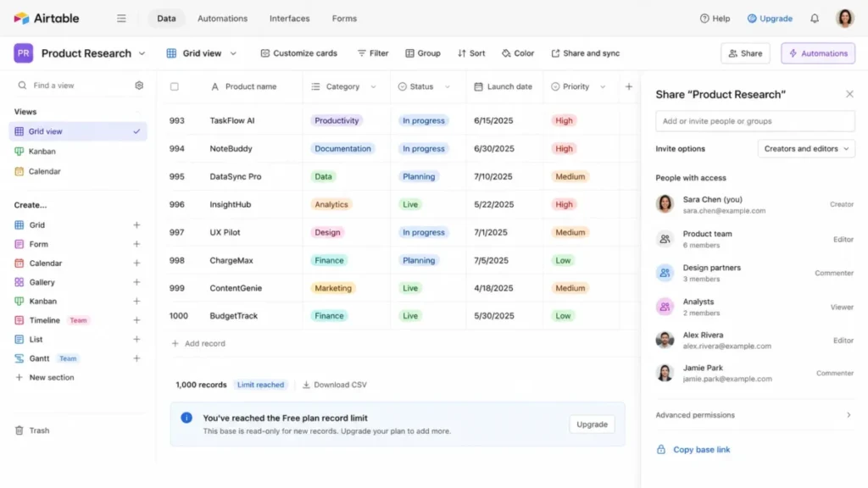Click the PR base icon

pos(23,53)
